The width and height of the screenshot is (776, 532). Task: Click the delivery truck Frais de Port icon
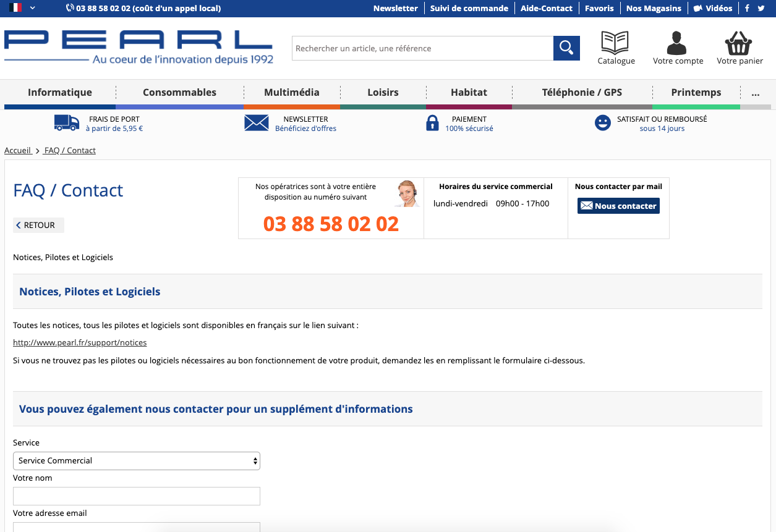(67, 123)
